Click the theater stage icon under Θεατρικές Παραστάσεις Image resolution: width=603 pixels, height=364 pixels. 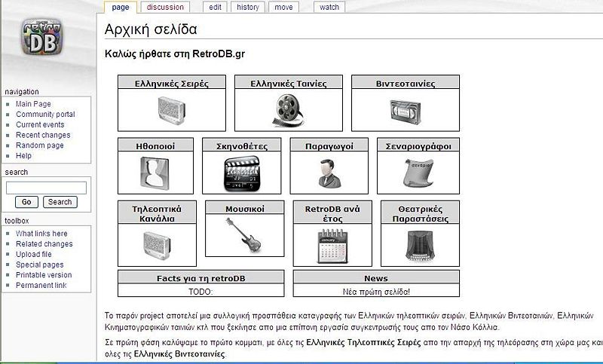pos(420,246)
